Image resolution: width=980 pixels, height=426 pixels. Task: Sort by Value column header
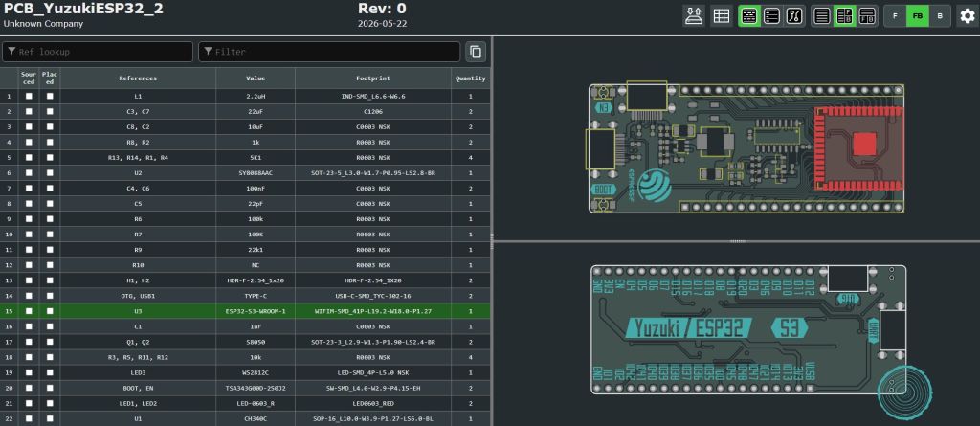pyautogui.click(x=256, y=78)
